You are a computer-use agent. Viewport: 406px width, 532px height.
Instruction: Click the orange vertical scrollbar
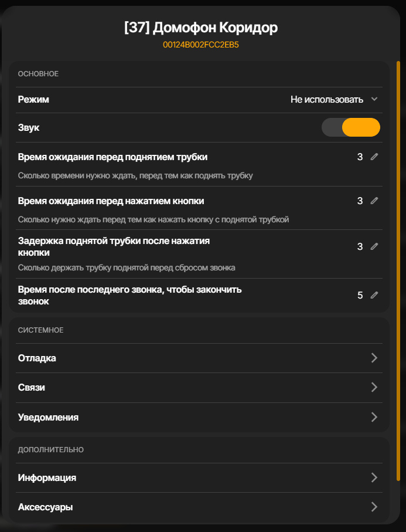click(x=398, y=271)
